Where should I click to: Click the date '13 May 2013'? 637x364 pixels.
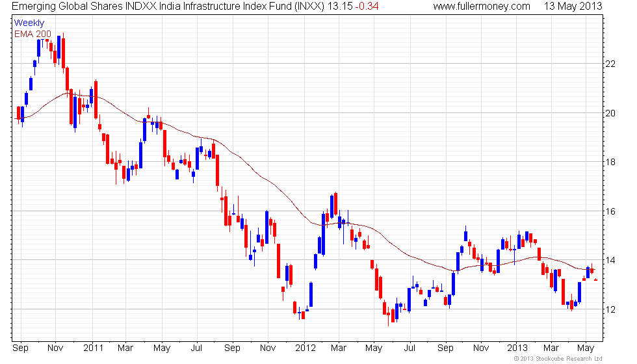(x=573, y=6)
